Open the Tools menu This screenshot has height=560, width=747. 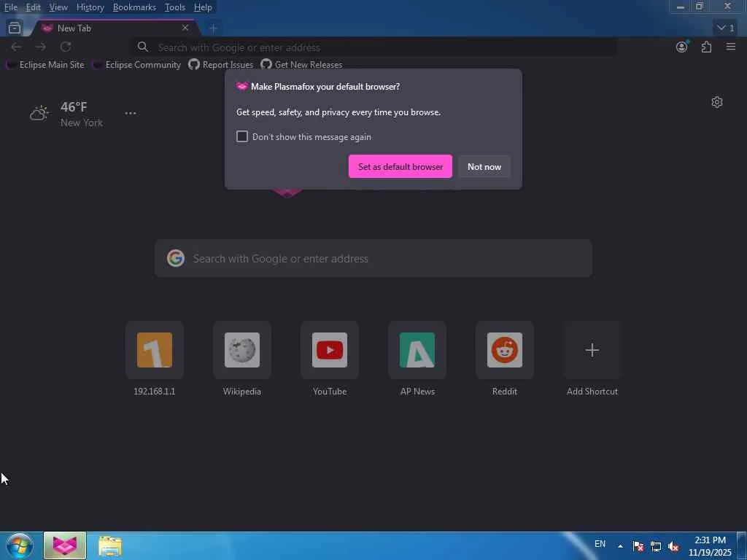pos(175,7)
